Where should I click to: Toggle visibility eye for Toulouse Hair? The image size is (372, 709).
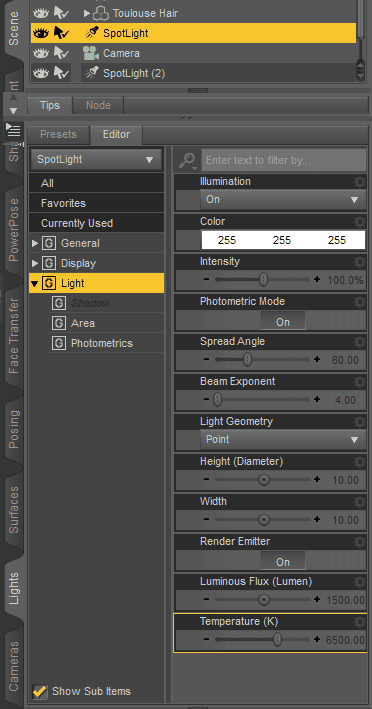41,13
